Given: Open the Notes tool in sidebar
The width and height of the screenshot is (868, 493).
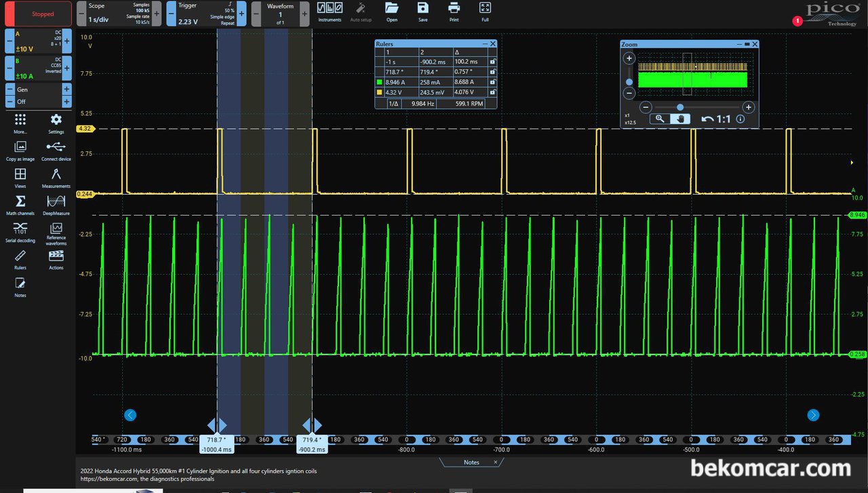Looking at the screenshot, I should pyautogui.click(x=20, y=286).
